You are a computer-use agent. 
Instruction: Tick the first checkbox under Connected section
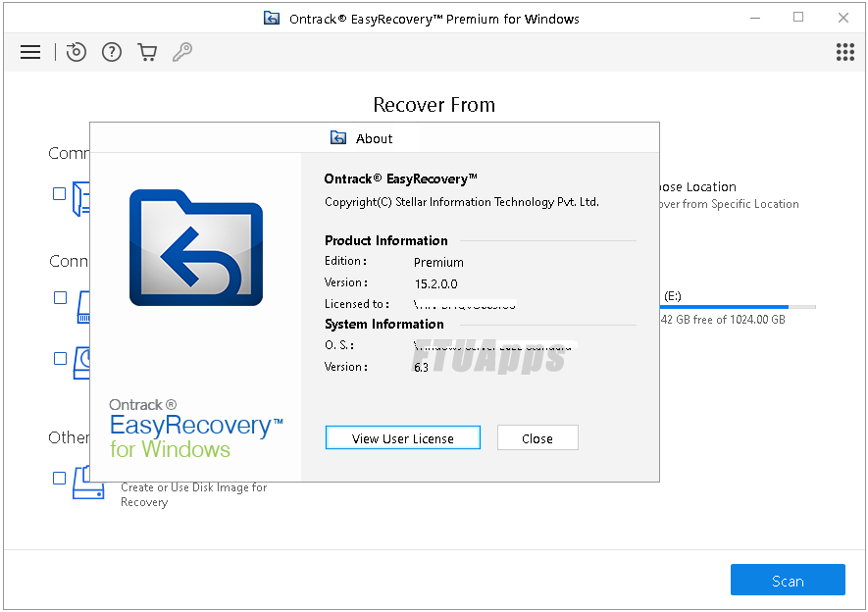tap(60, 298)
